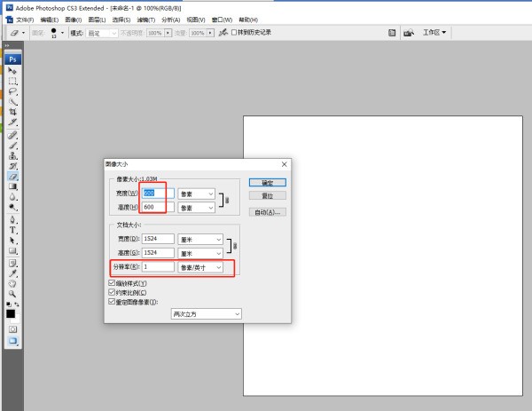Image resolution: width=532 pixels, height=411 pixels.
Task: Open pixel width unit 像素 dropdown
Action: pyautogui.click(x=196, y=194)
